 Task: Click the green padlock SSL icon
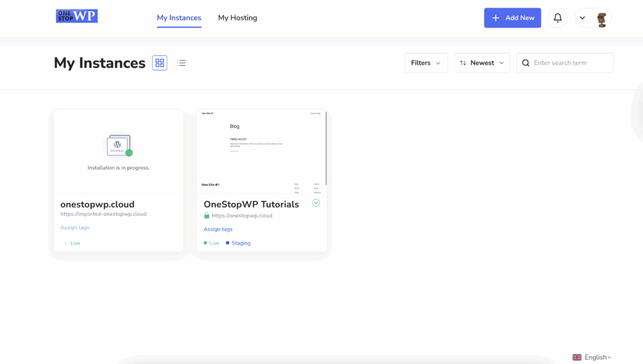click(x=207, y=215)
